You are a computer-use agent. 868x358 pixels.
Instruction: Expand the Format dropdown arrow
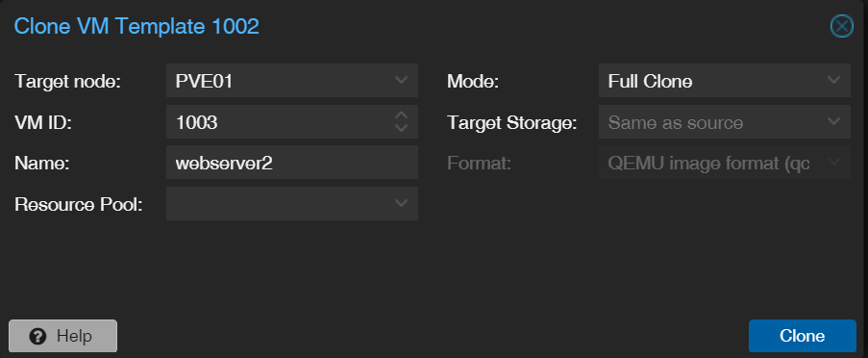tap(833, 163)
